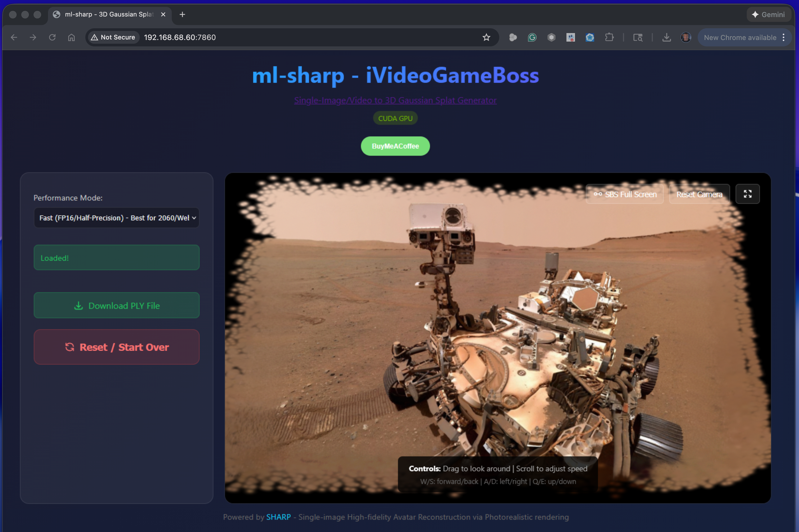799x532 pixels.
Task: Reload the page with refresh icon
Action: (x=52, y=37)
